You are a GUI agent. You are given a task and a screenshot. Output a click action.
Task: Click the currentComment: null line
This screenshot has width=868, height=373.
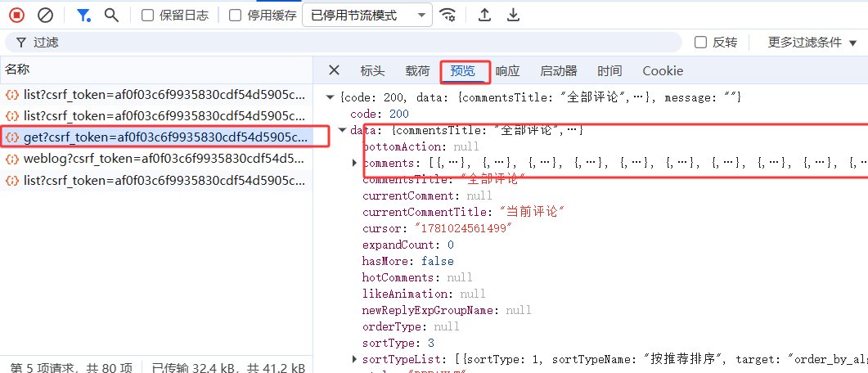[x=427, y=196]
